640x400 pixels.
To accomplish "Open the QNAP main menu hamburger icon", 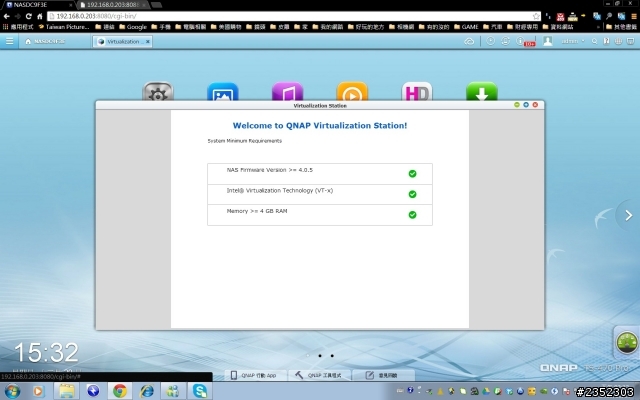I will [9, 41].
